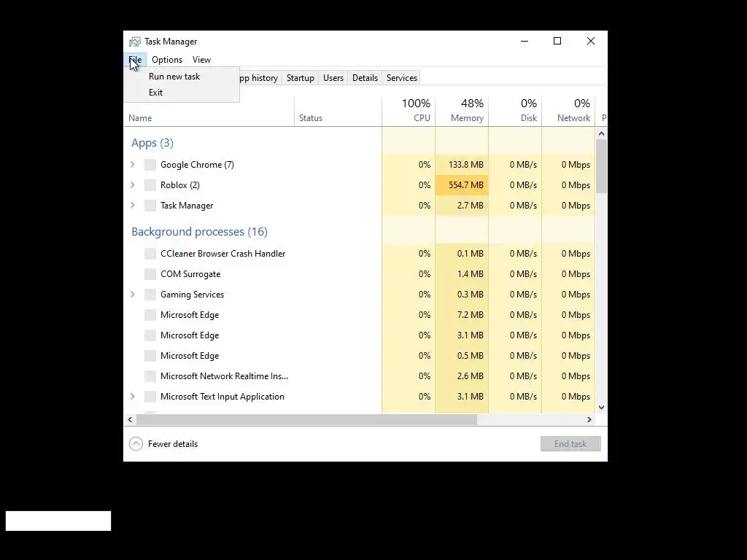
Task: Open the Options menu
Action: (167, 60)
